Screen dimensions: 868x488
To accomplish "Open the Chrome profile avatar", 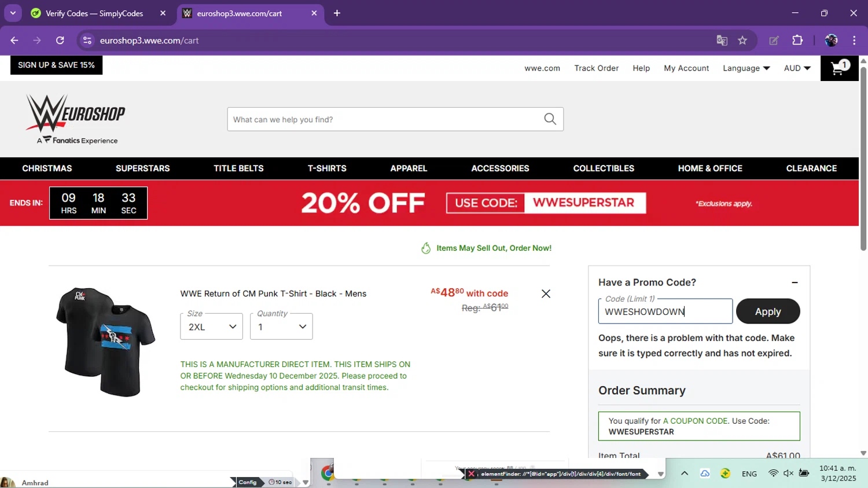I will point(831,41).
